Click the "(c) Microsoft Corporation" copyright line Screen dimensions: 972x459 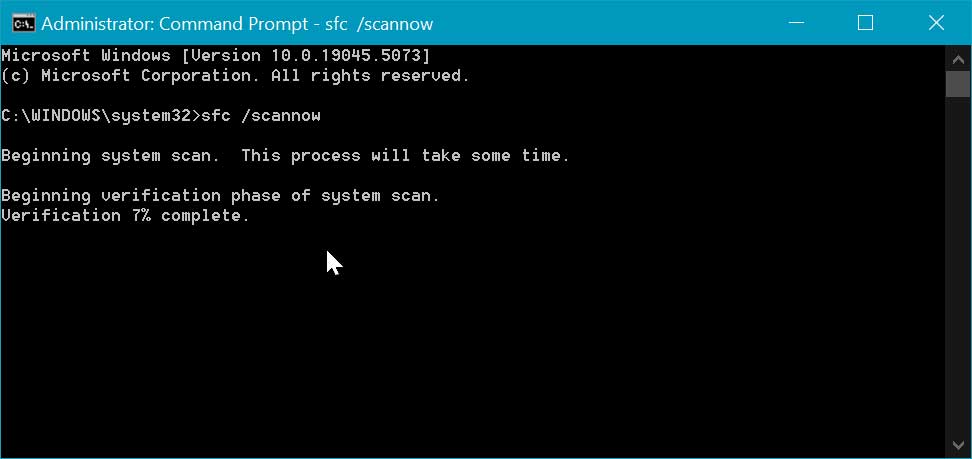[x=236, y=76]
